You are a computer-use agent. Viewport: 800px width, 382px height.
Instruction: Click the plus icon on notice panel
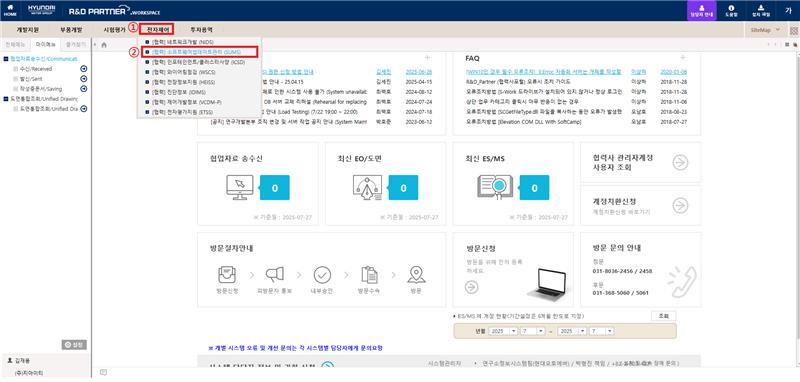point(427,58)
